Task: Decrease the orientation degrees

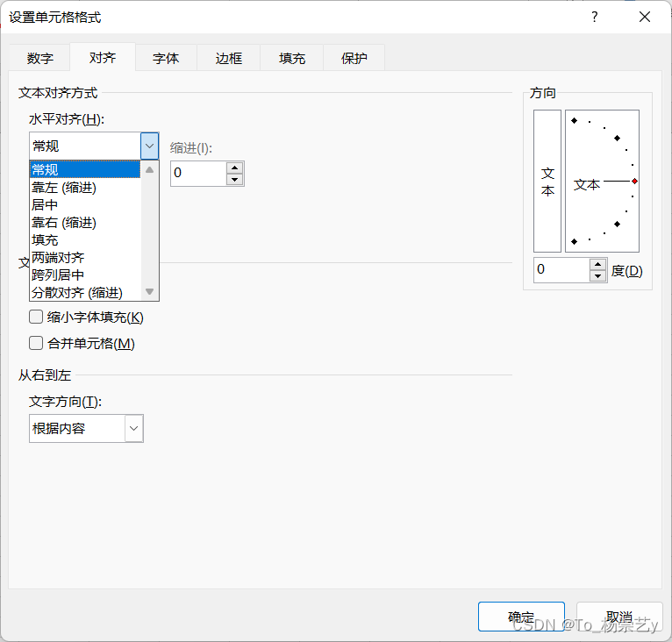Action: [x=597, y=276]
